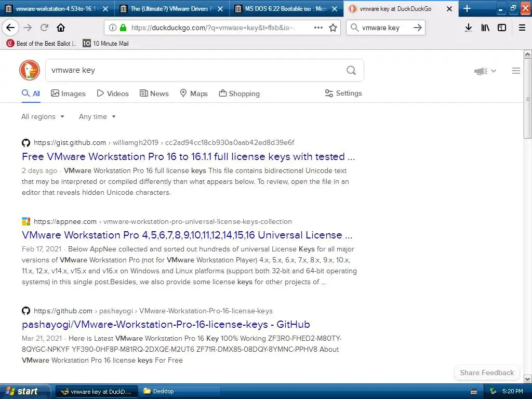Click the AppNee favicon beside appnee.com result
This screenshot has width=532, height=399.
pos(26,221)
